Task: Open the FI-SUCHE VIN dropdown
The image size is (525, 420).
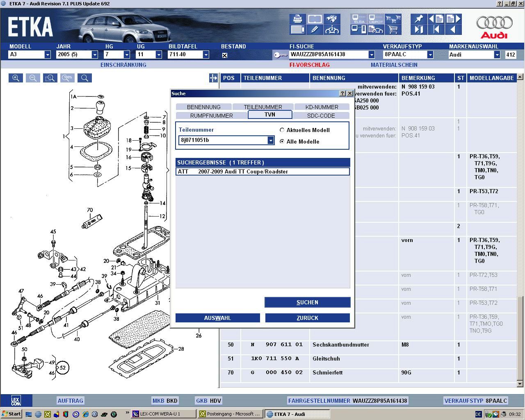Action: point(372,55)
